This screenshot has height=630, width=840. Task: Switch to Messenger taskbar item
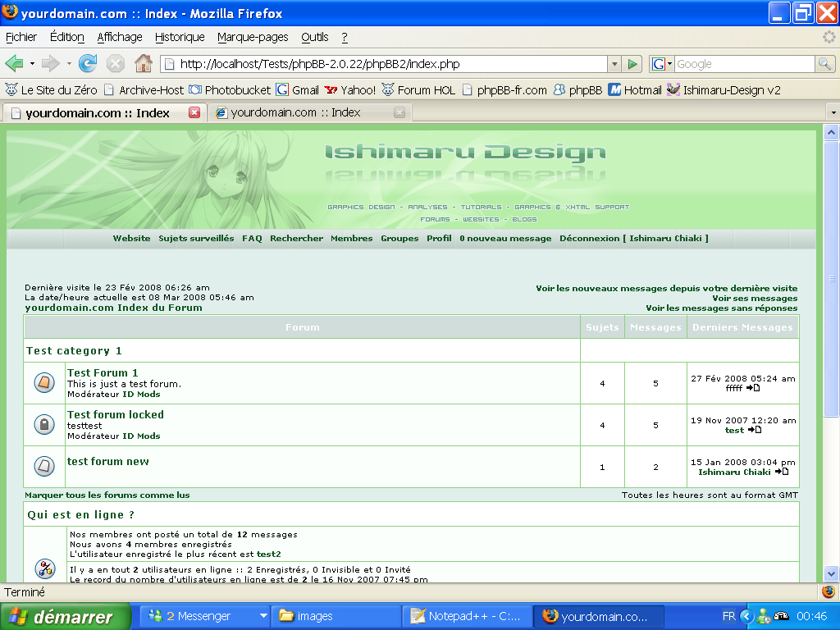[x=205, y=617]
